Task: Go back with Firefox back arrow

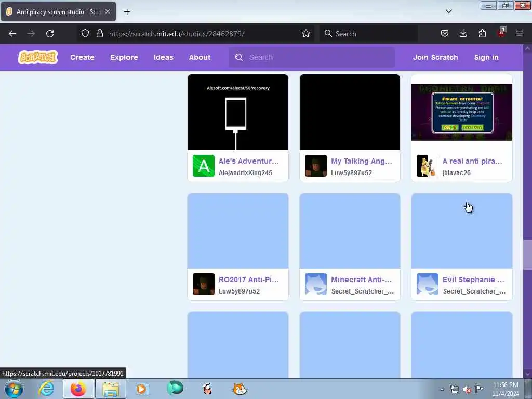Action: click(x=12, y=34)
